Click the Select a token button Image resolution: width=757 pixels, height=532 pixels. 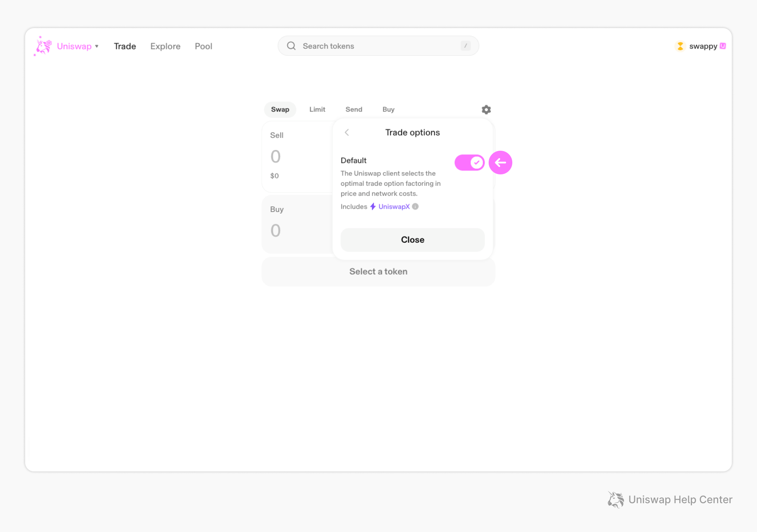(x=378, y=272)
